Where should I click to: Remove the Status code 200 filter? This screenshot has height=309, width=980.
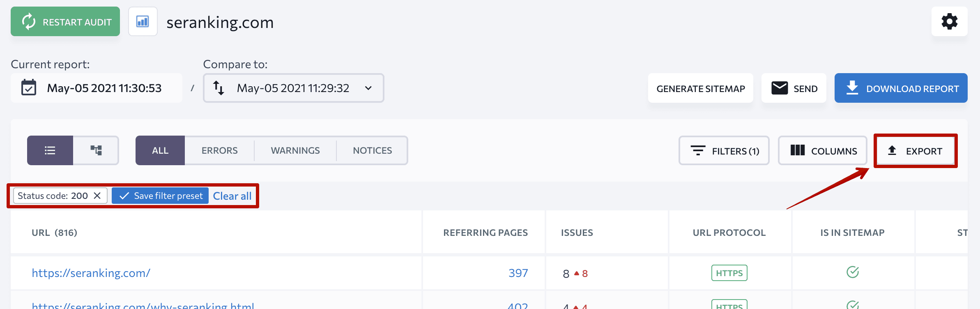pyautogui.click(x=97, y=196)
